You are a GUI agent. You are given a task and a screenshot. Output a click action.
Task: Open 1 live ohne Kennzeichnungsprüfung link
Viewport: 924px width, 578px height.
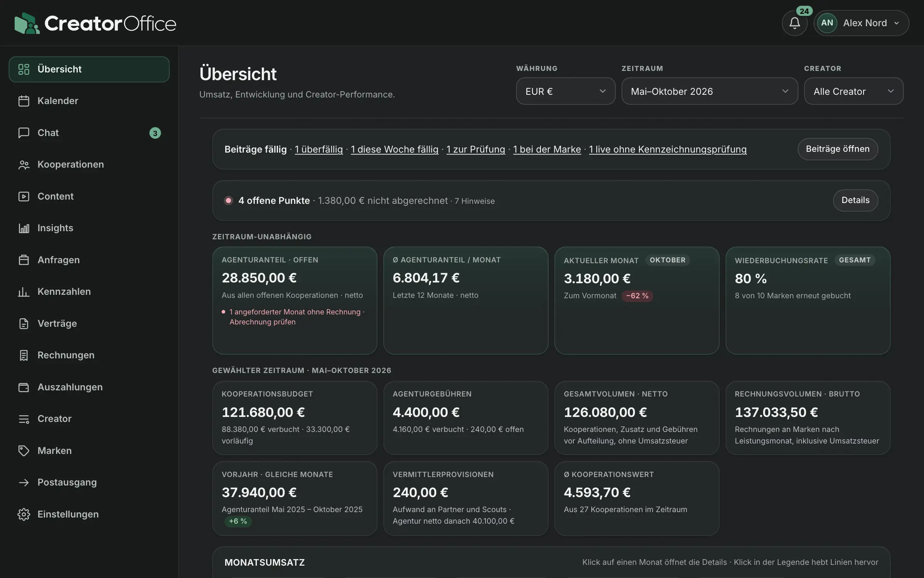668,150
